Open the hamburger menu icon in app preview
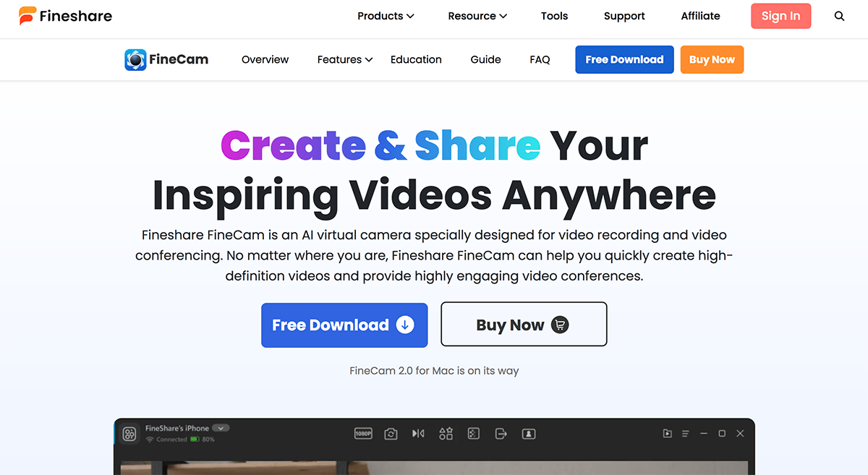868x475 pixels. point(686,434)
